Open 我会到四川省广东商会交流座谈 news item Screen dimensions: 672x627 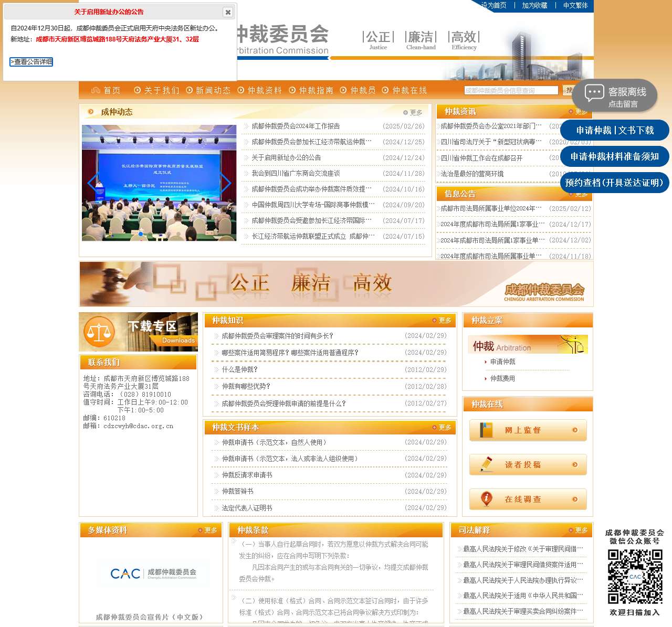tap(296, 173)
